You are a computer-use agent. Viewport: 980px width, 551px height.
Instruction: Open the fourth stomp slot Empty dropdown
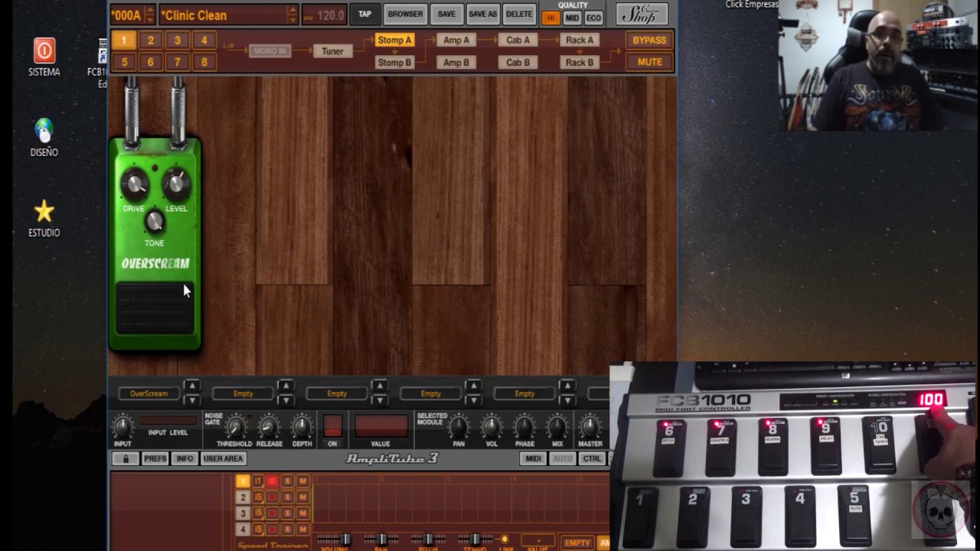pyautogui.click(x=430, y=393)
